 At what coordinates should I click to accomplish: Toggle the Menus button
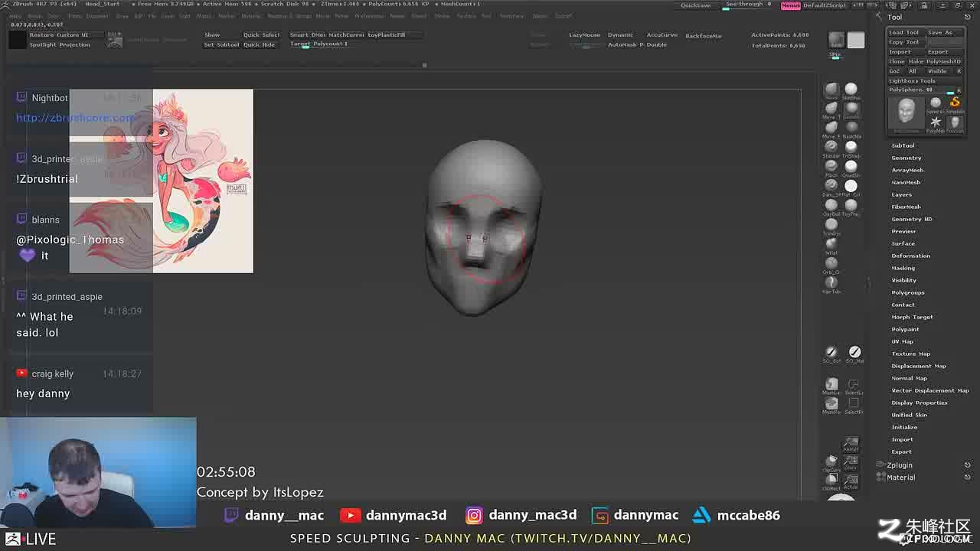click(x=791, y=5)
